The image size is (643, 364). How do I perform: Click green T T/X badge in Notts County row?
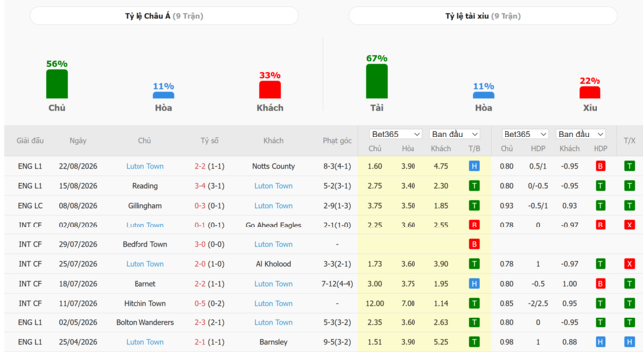(x=630, y=166)
